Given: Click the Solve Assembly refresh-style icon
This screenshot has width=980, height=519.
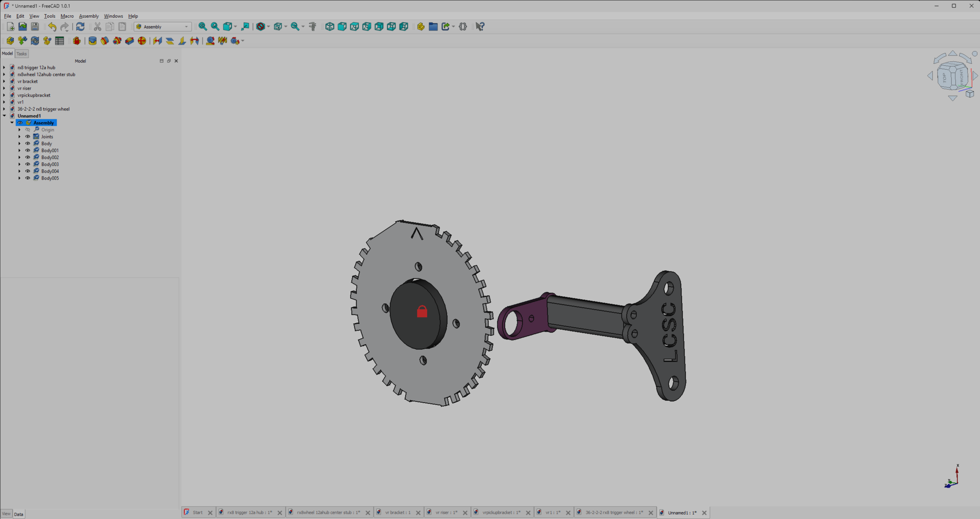Looking at the screenshot, I should tap(35, 41).
